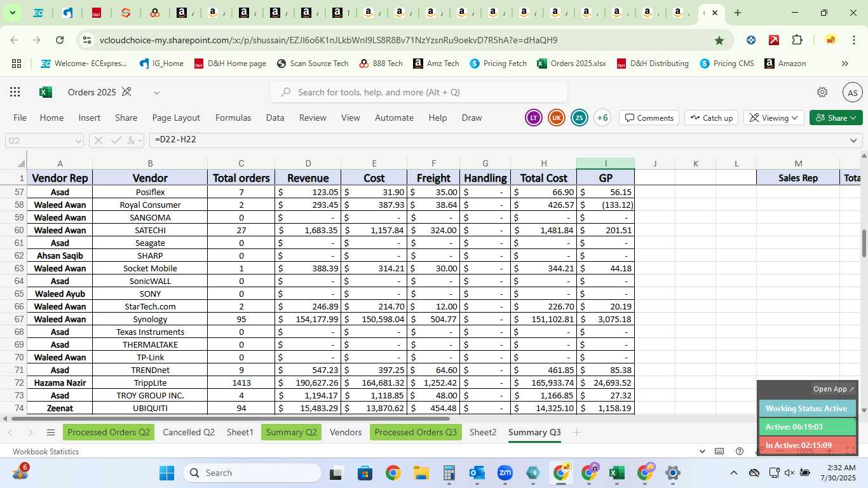Click the Excel logo icon
The width and height of the screenshot is (868, 488).
(x=46, y=92)
